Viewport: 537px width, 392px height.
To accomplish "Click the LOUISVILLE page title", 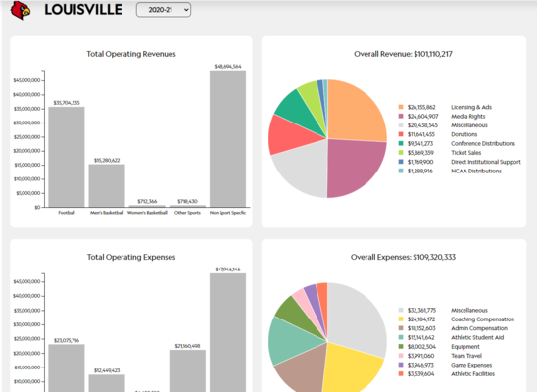I will pyautogui.click(x=83, y=10).
